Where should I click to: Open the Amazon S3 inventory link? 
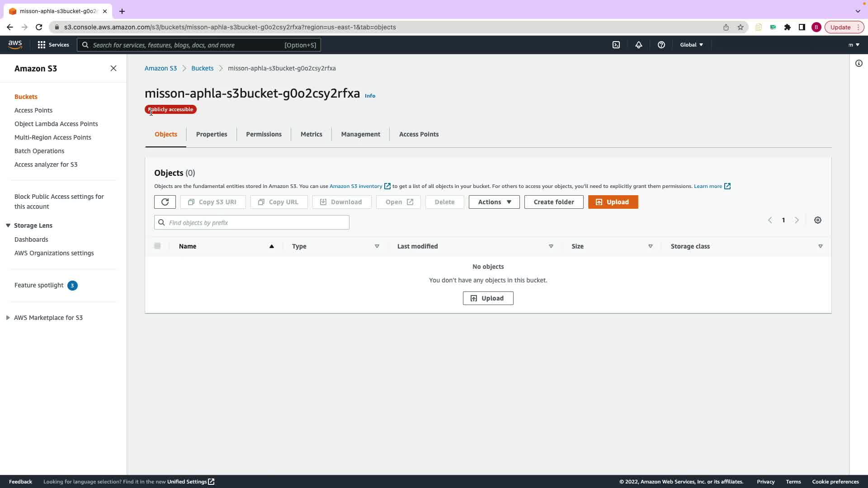356,186
